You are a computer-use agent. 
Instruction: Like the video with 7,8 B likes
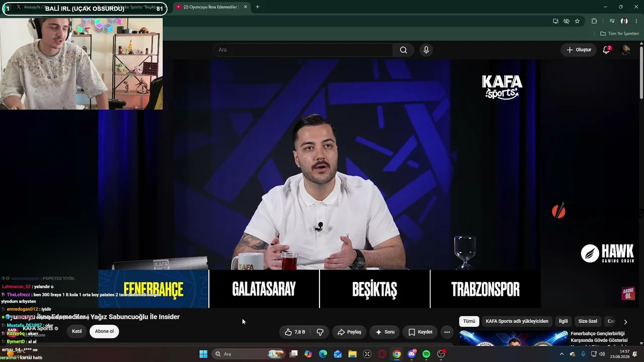tap(295, 332)
